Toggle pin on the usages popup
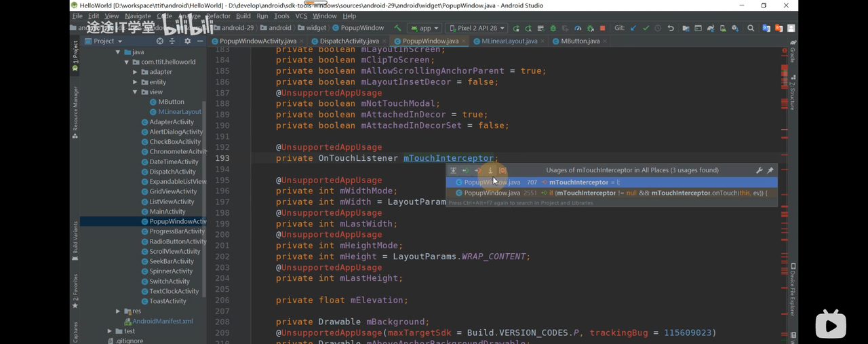Viewport: 868px width, 344px height. (x=770, y=170)
